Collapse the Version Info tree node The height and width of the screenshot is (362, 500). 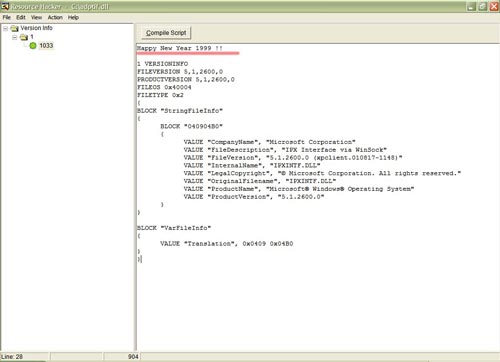tap(6, 28)
